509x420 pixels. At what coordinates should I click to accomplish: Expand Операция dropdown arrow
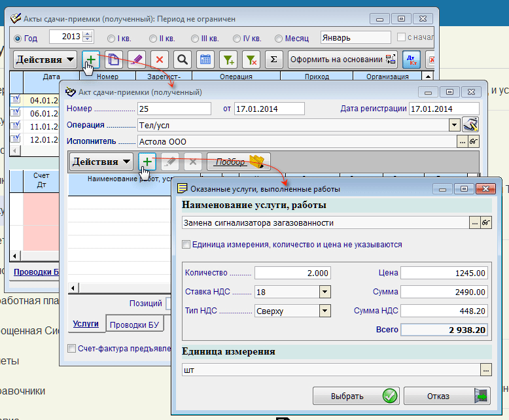click(454, 125)
